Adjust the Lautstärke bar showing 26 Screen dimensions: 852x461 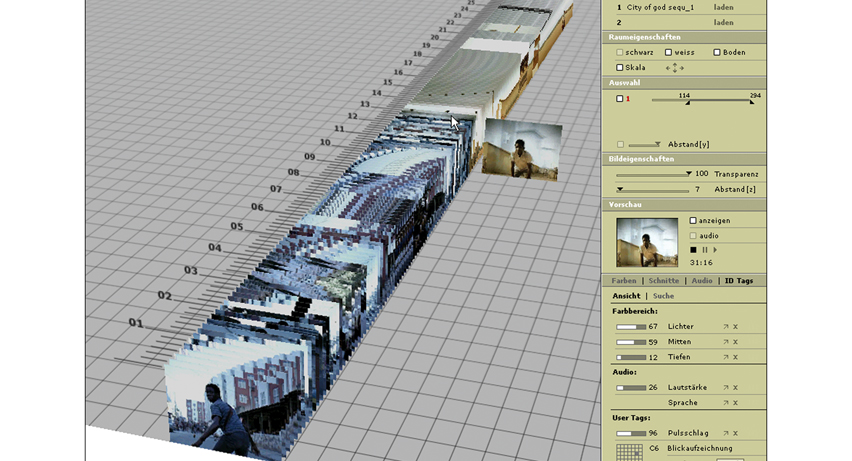click(x=631, y=388)
